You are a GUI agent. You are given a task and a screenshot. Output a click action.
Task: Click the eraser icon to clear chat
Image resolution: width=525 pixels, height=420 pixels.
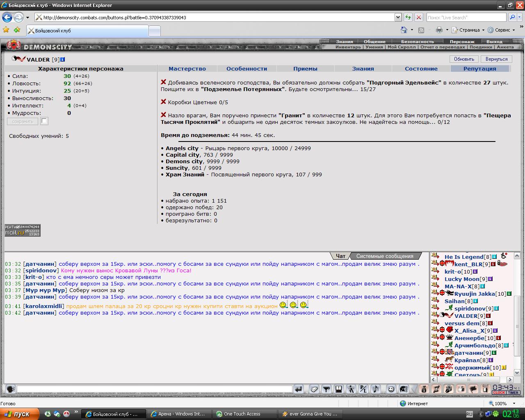[x=314, y=389]
